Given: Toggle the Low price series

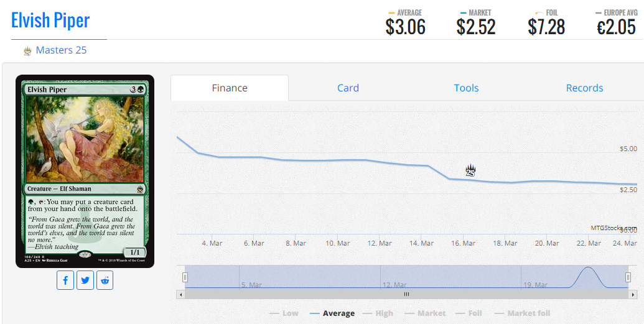Looking at the screenshot, I should (284, 313).
